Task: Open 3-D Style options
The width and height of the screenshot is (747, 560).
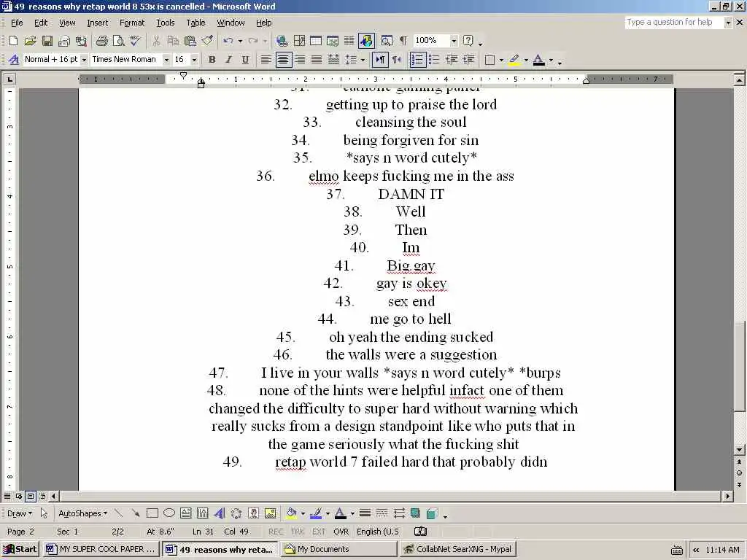Action: pyautogui.click(x=432, y=513)
